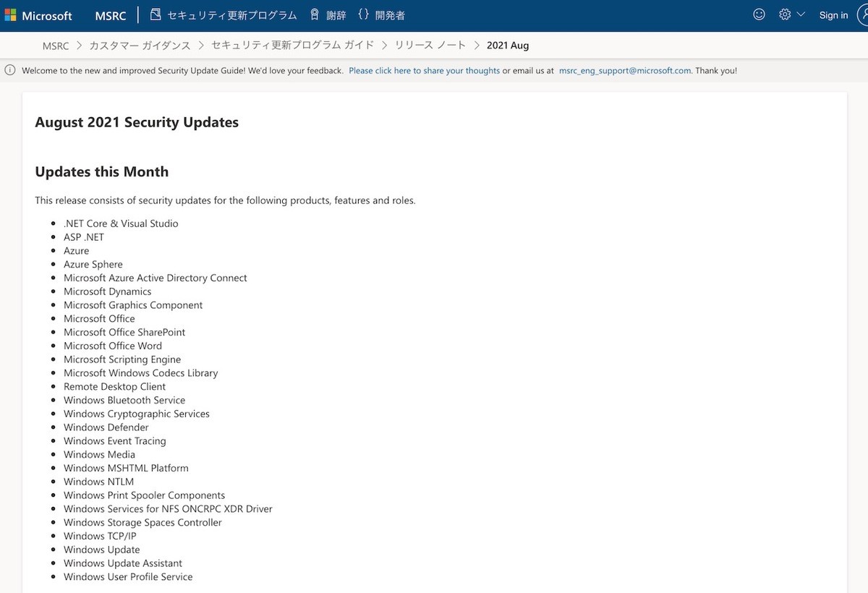Click the 'Azure Sphere' list item
The width and height of the screenshot is (868, 593).
point(93,264)
